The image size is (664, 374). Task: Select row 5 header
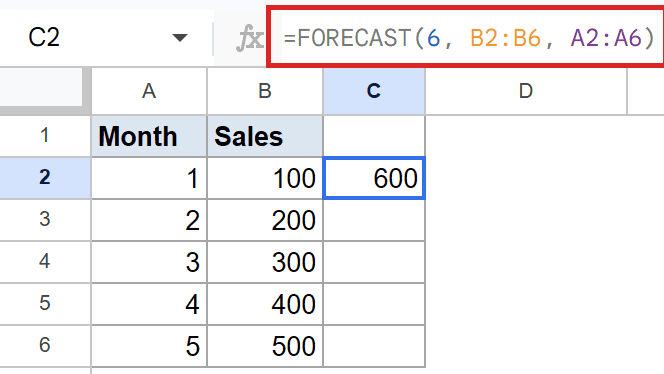pos(45,303)
